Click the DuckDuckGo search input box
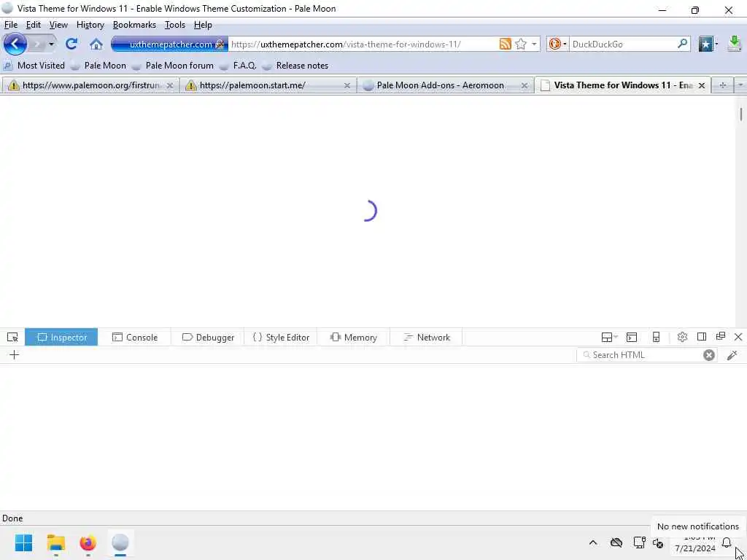This screenshot has height=560, width=747. pyautogui.click(x=622, y=44)
